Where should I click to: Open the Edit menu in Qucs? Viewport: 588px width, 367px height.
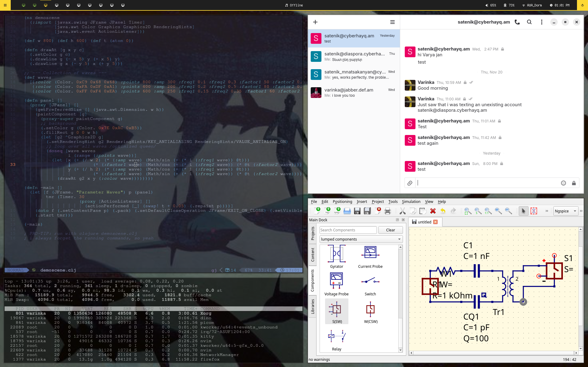click(x=325, y=202)
